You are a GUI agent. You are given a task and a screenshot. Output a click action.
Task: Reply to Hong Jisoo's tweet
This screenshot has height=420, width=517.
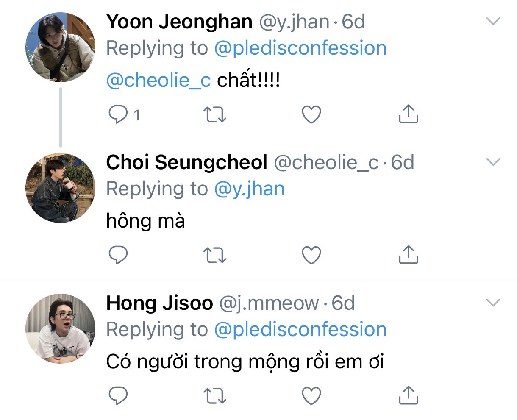point(118,395)
